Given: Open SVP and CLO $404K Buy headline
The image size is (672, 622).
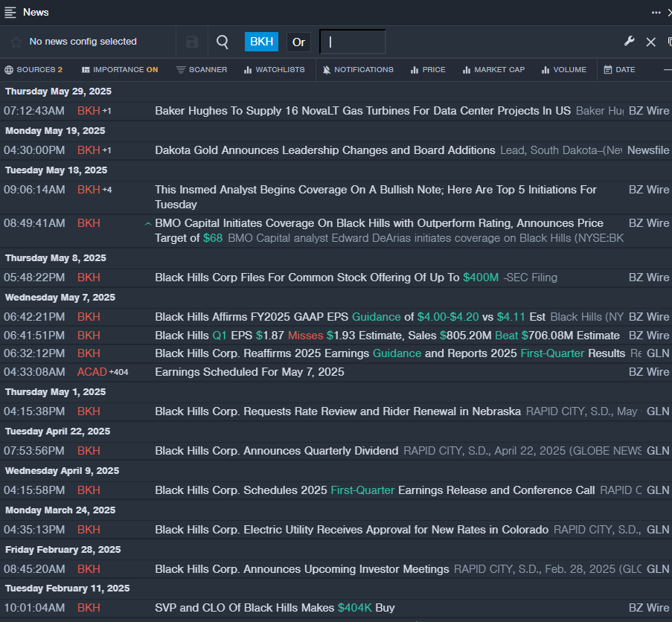Looking at the screenshot, I should (275, 608).
